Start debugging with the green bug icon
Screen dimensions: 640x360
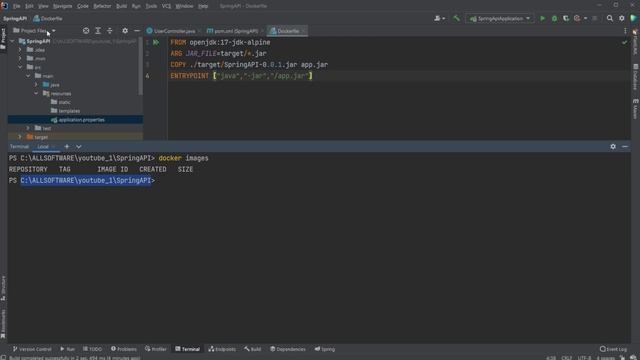pos(554,18)
